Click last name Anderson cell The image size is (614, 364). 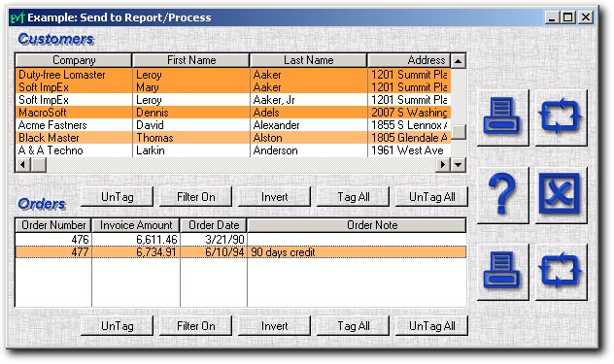coord(309,150)
